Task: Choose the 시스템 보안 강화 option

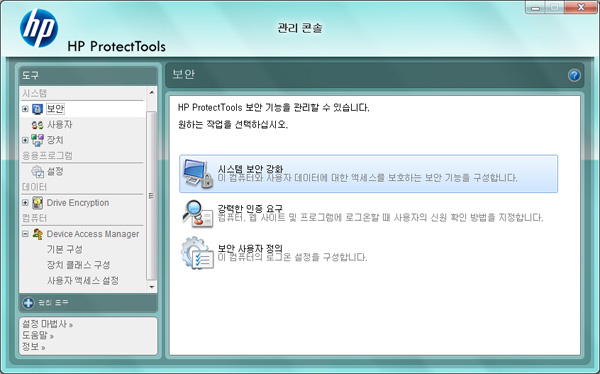Action: point(368,173)
